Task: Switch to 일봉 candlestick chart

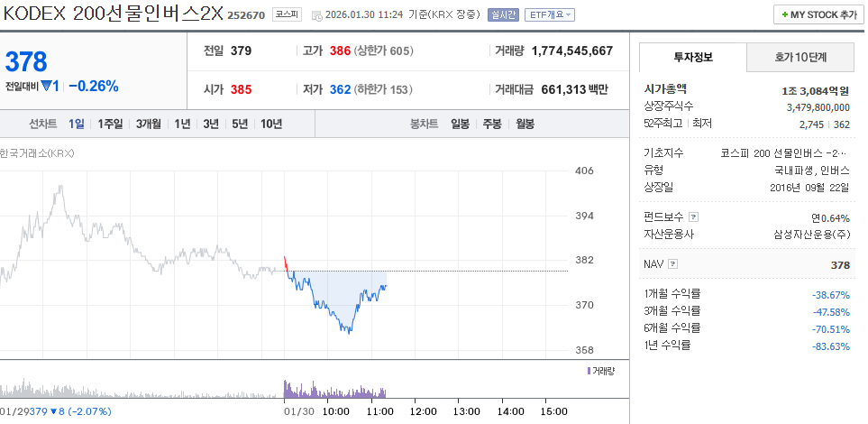Action: [460, 124]
